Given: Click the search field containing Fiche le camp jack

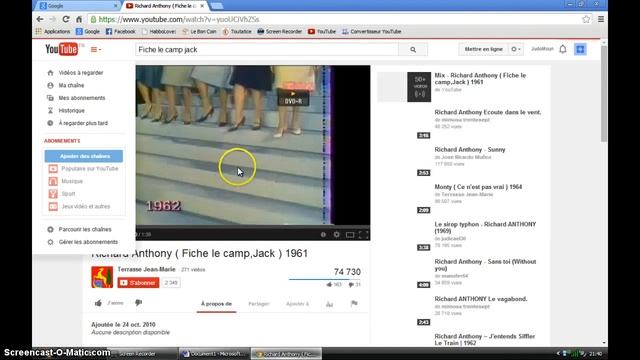Looking at the screenshot, I should pos(267,49).
